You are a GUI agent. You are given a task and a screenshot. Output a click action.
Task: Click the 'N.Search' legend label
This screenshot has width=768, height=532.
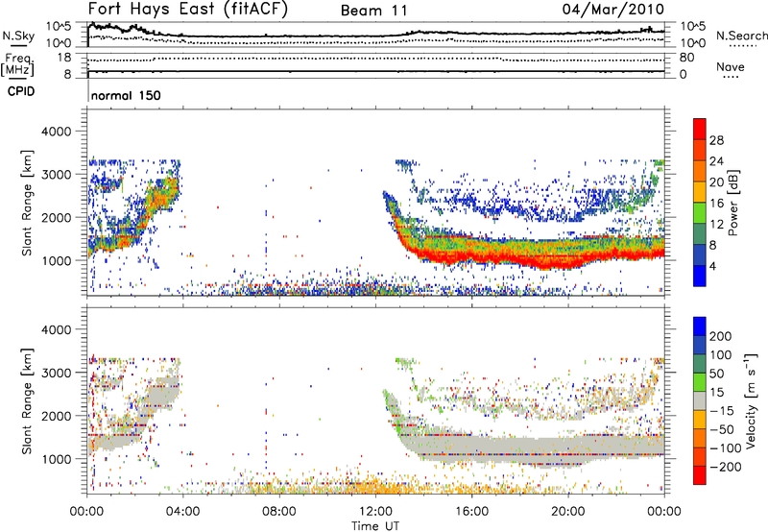point(741,36)
